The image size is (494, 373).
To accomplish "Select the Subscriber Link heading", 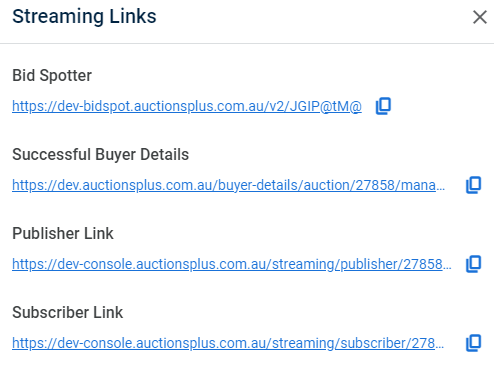I will 67,312.
